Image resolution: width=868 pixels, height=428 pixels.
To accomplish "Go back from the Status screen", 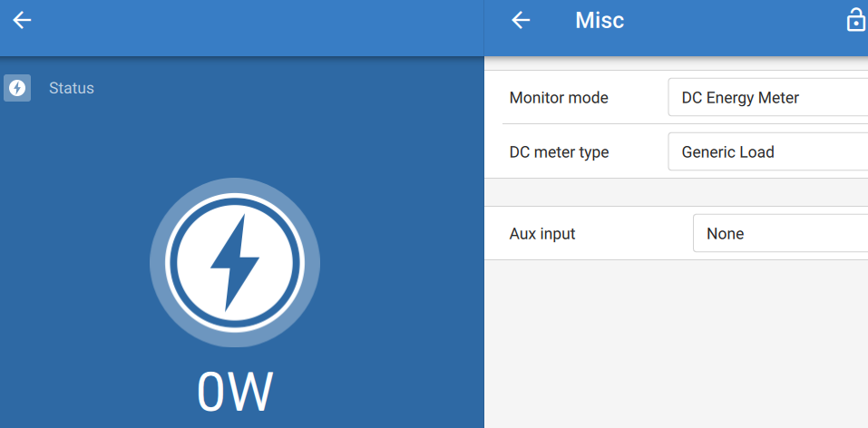I will [22, 21].
